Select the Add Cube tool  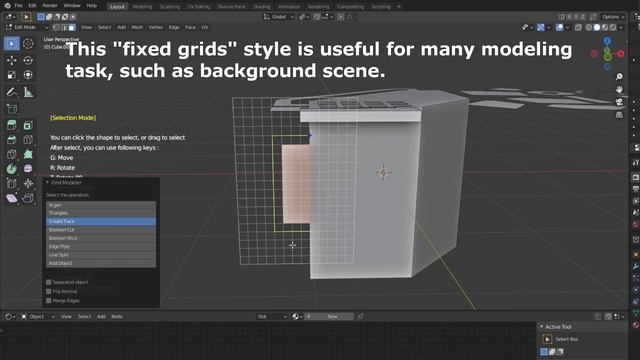click(11, 109)
